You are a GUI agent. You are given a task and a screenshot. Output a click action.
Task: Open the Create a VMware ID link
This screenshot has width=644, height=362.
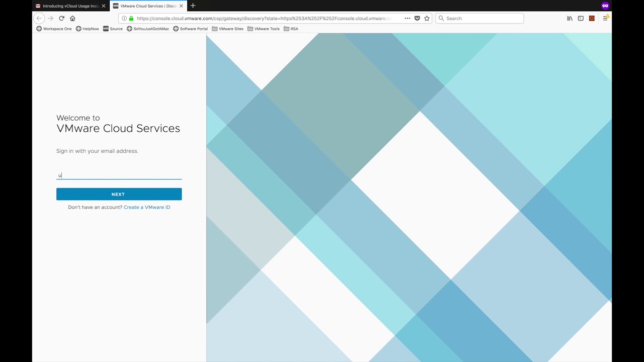[x=146, y=207]
